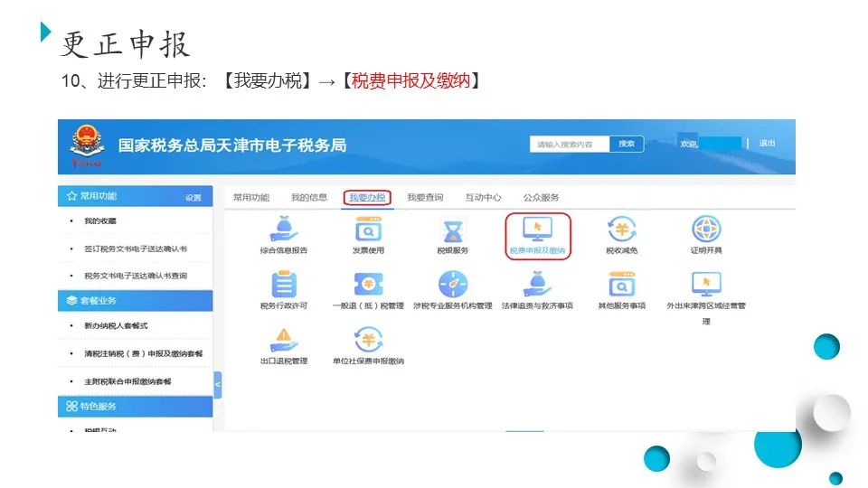Image resolution: width=868 pixels, height=488 pixels.
Task: Switch to 我要查询 tab
Action: pyautogui.click(x=425, y=198)
